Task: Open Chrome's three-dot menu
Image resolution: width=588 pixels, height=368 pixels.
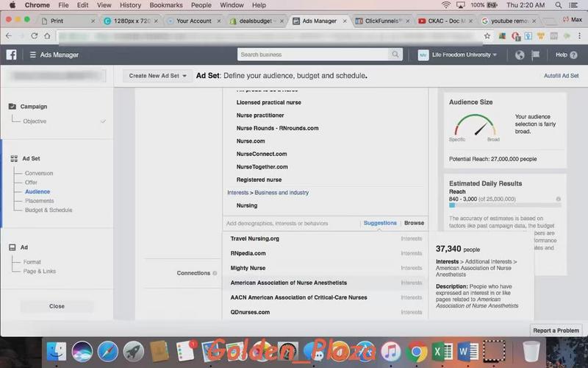Action: tap(579, 35)
